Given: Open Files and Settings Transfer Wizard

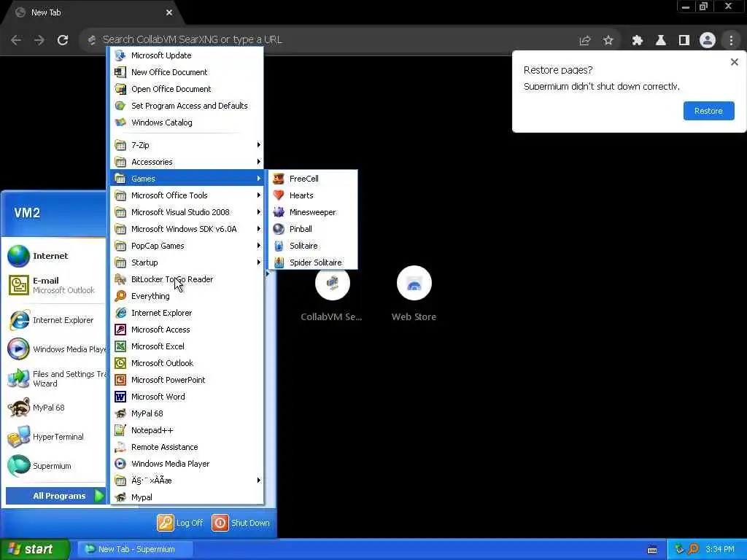Looking at the screenshot, I should click(55, 378).
